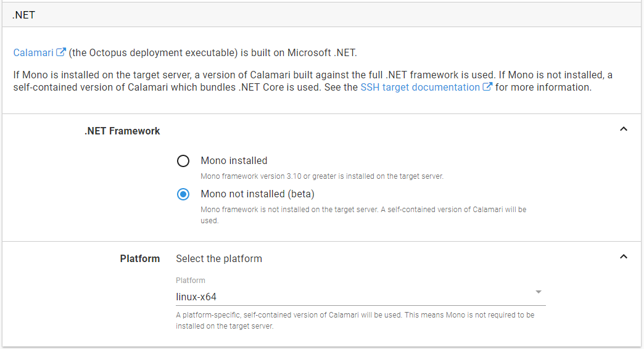This screenshot has width=644, height=349.
Task: Click external-link icon after SSH target documentation
Action: tap(487, 87)
